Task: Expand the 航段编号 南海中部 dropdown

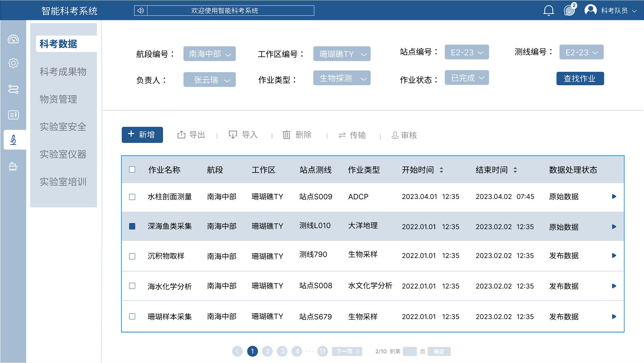Action: click(210, 54)
